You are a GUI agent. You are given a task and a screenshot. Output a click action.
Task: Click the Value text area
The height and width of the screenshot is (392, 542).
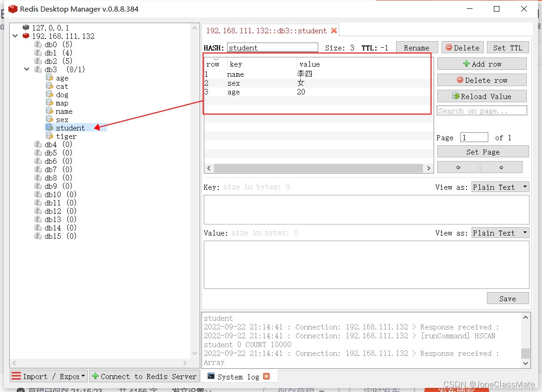pyautogui.click(x=366, y=265)
